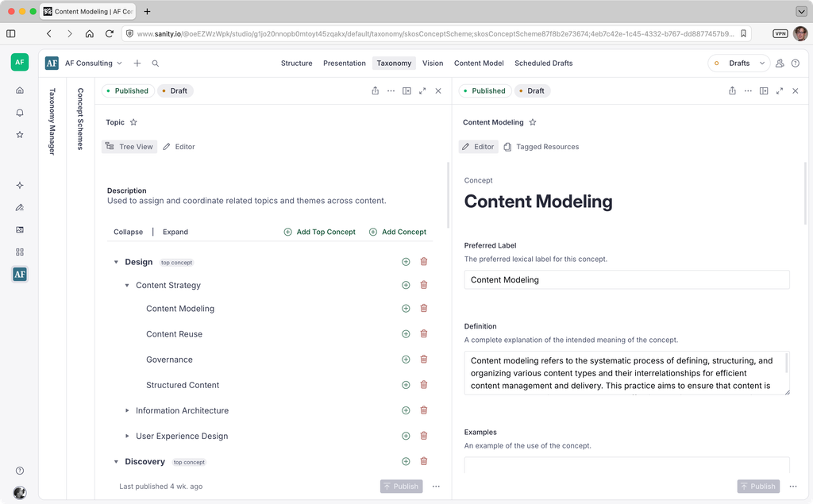Open media library icon in sidebar
The image size is (813, 504).
click(x=20, y=229)
